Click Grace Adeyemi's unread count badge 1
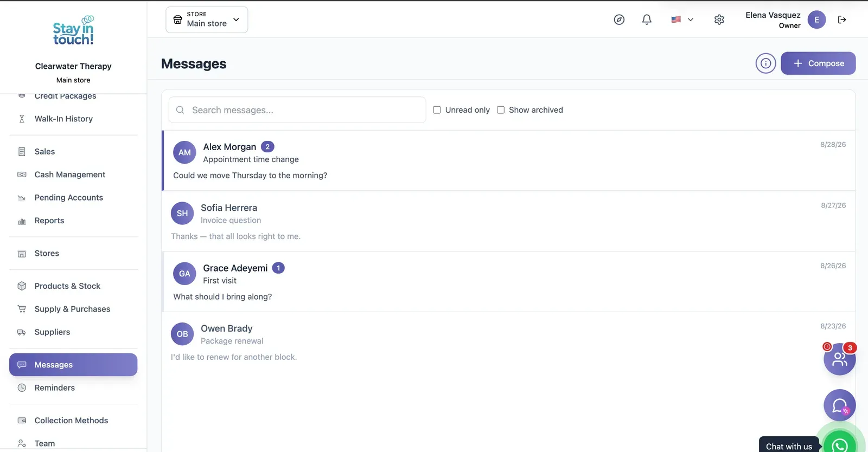This screenshot has height=452, width=868. 278,268
